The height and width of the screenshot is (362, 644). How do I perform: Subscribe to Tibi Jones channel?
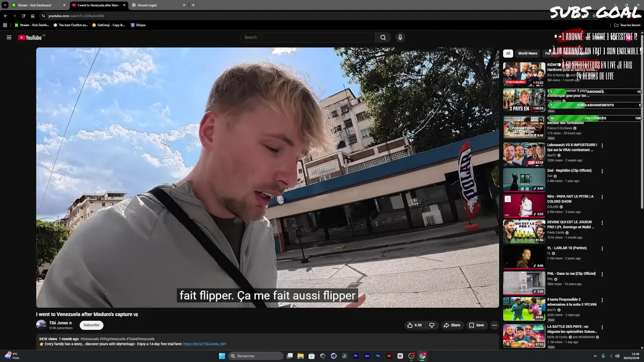92,325
